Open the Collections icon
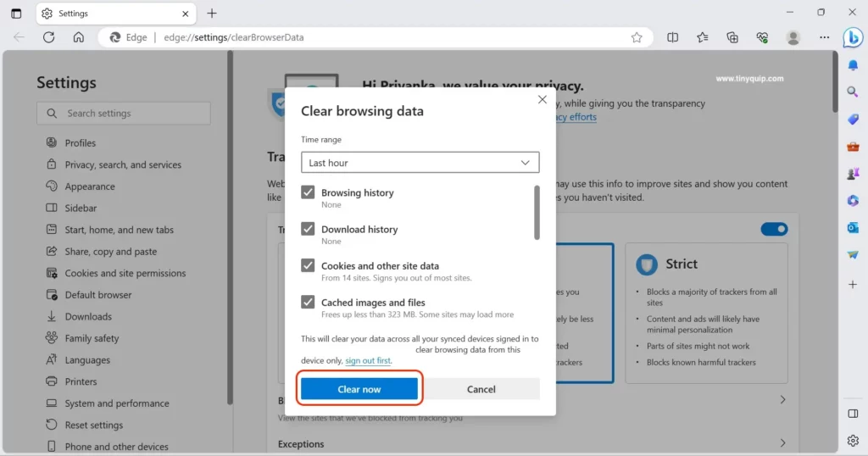This screenshot has height=456, width=868. (x=732, y=37)
